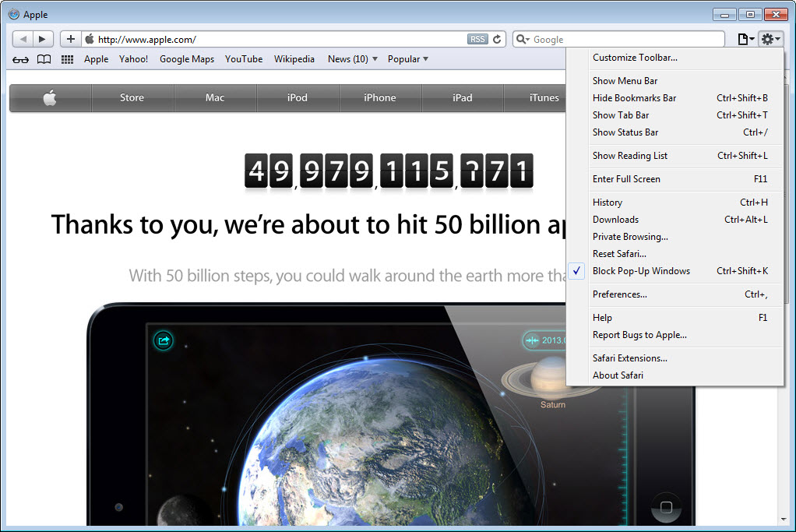Select Enter Full Screen

[674, 179]
